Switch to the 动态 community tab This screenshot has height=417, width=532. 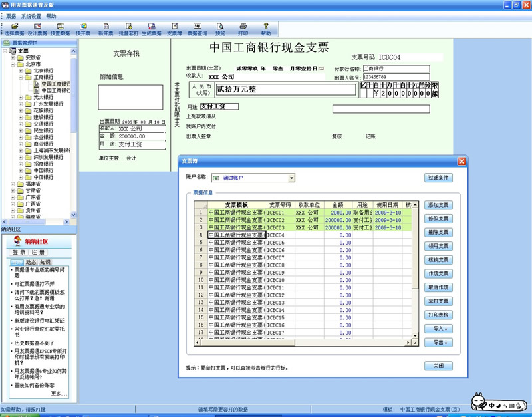tap(31, 262)
